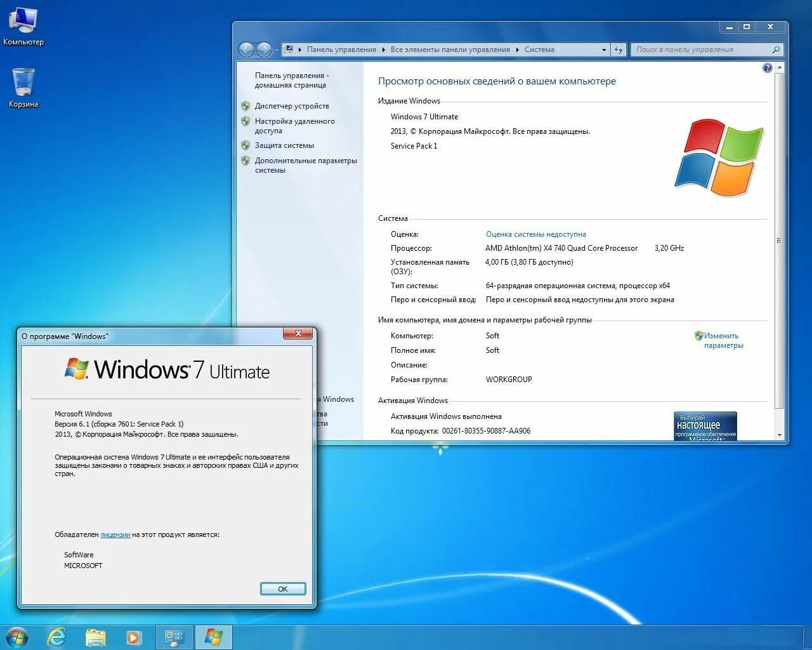
Task: Click shield icon beside Защита системы
Action: (x=246, y=145)
